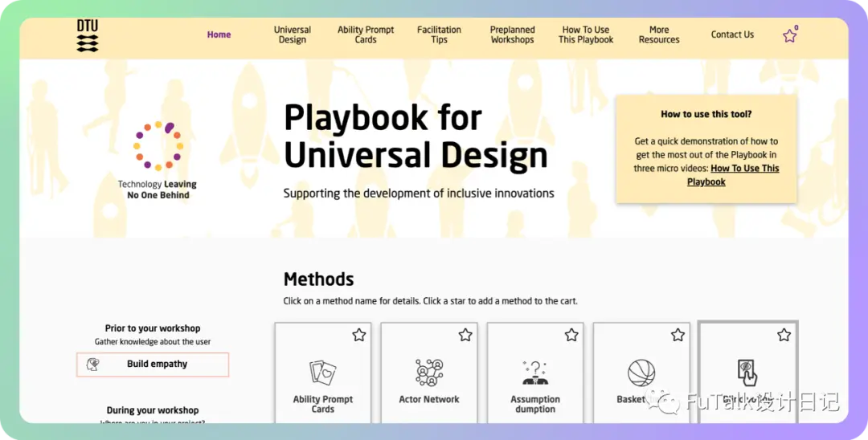Viewport: 868px width, 440px height.
Task: Star the Actor Network method
Action: pos(465,335)
